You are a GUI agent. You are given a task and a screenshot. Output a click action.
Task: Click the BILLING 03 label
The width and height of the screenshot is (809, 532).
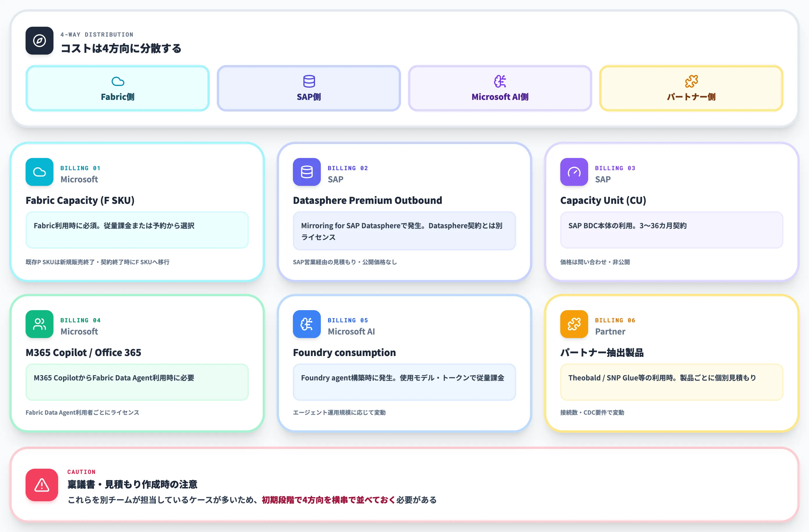point(615,168)
